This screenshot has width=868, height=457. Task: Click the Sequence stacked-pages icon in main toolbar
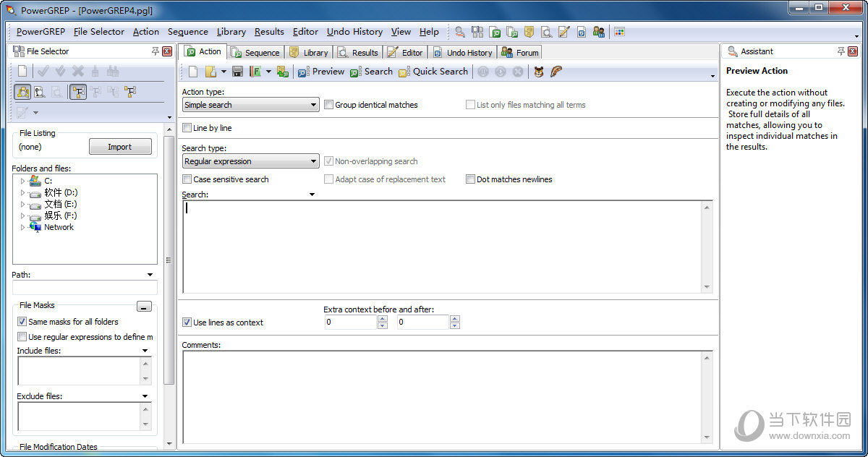tap(513, 32)
